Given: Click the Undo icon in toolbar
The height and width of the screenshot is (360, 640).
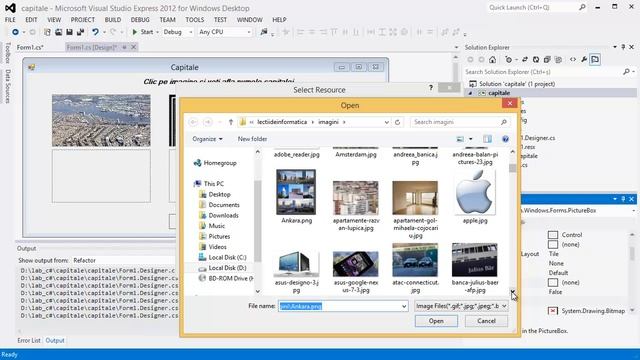Looking at the screenshot, I should 95,32.
